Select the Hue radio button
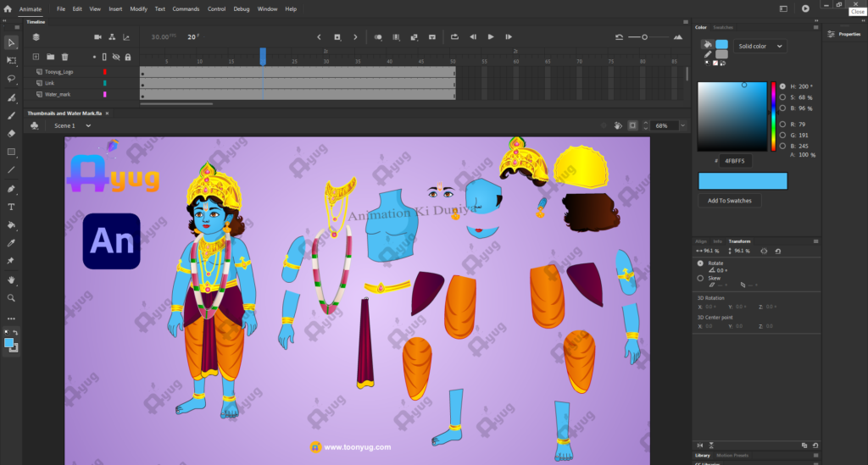The height and width of the screenshot is (465, 868). coord(783,86)
